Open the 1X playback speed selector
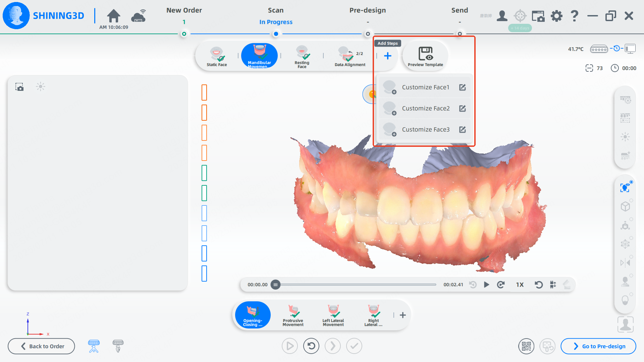The image size is (644, 362). pyautogui.click(x=520, y=285)
